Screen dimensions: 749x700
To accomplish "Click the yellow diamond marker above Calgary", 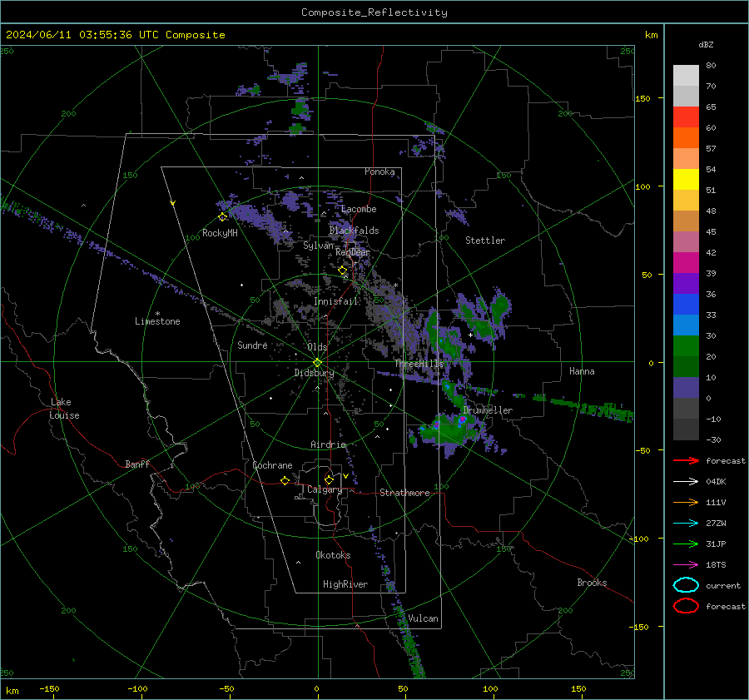I will click(329, 479).
